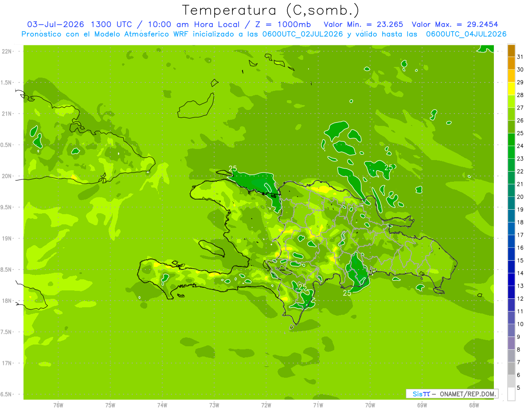
Task: Pick the blue swatch between 16 and 17
Action: [x=511, y=241]
